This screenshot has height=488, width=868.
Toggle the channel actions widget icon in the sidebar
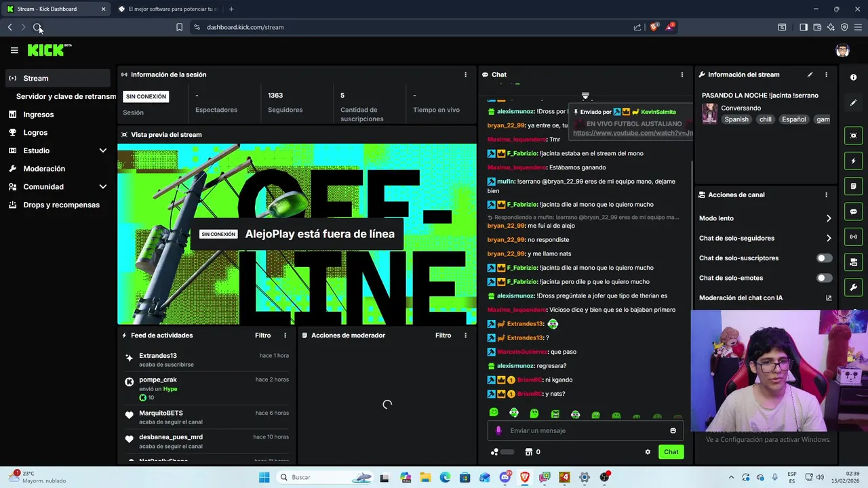[x=853, y=262]
